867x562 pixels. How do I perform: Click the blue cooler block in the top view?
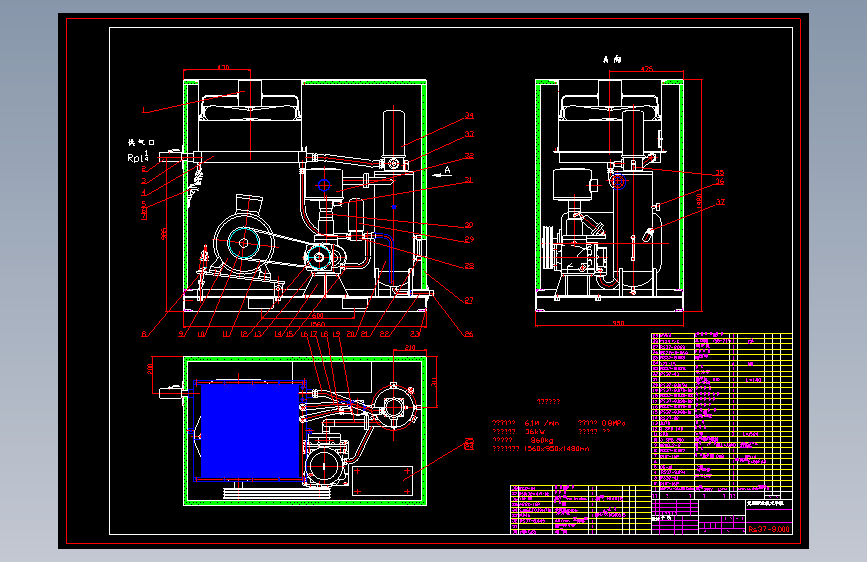250,430
